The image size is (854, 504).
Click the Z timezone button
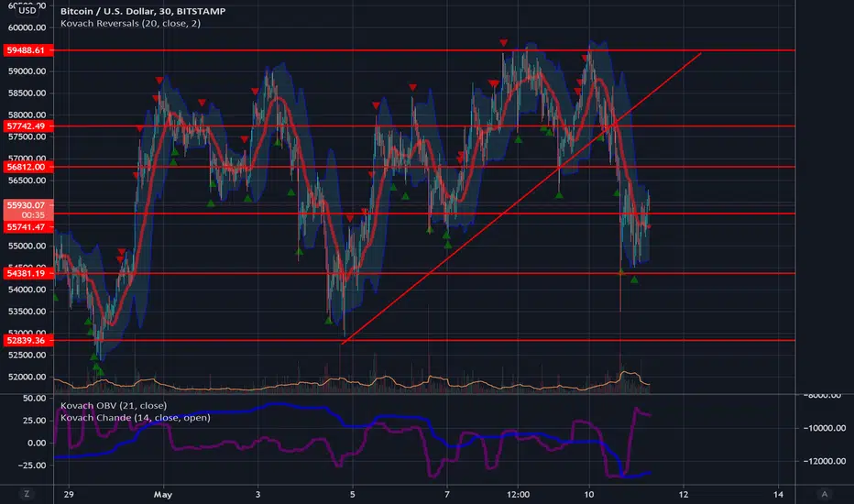point(27,494)
